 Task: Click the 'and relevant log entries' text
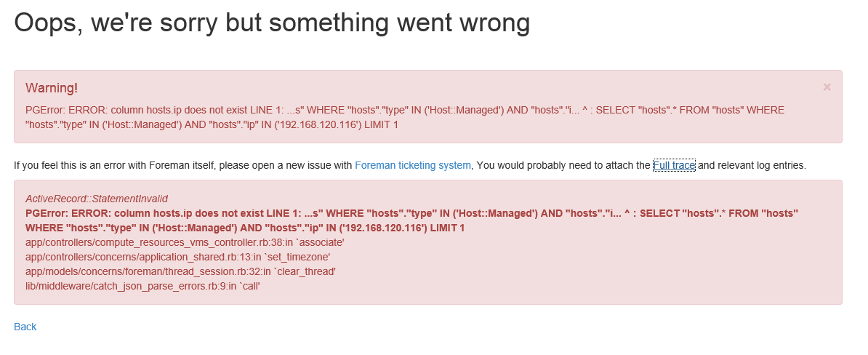tap(752, 165)
